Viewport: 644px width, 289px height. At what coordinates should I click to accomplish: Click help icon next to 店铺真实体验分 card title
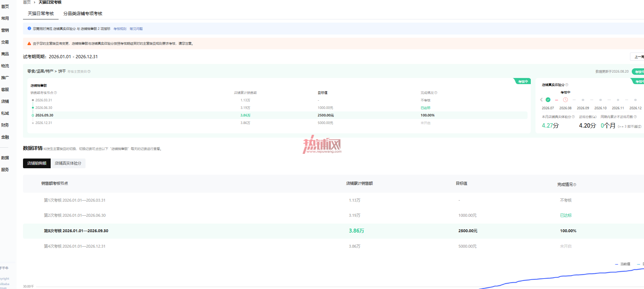pyautogui.click(x=567, y=85)
